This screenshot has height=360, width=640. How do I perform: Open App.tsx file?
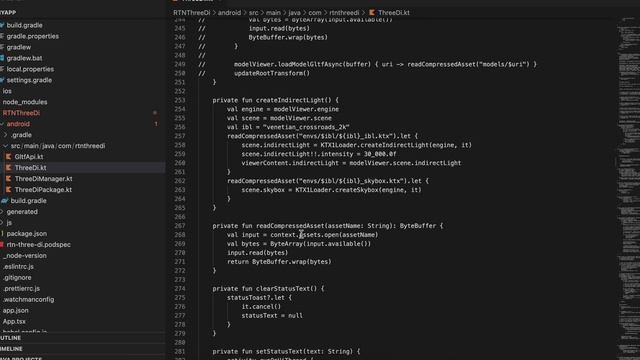14,322
